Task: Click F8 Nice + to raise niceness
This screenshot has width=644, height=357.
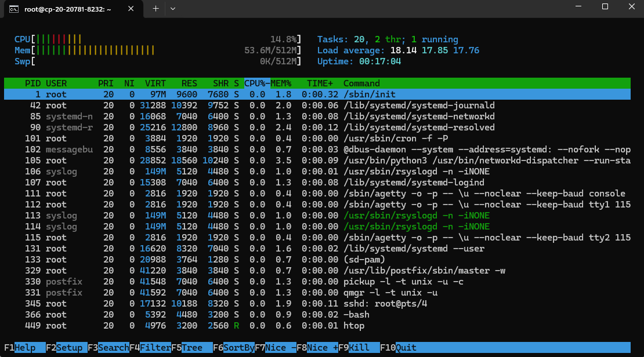Action: pos(318,348)
